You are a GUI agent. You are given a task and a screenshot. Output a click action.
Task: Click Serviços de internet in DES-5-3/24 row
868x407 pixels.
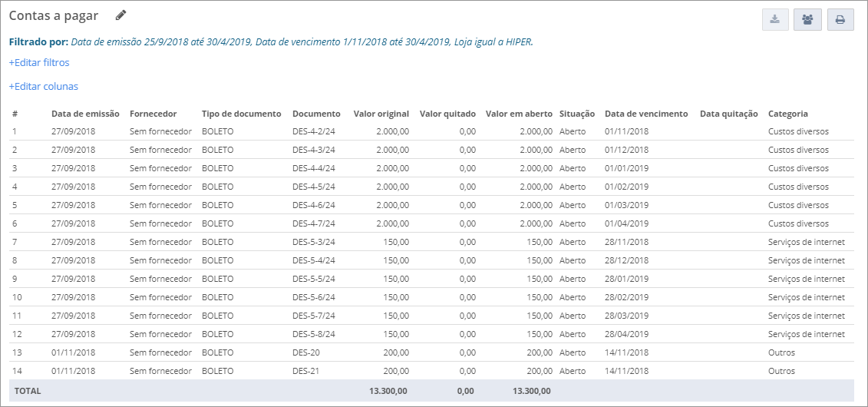pos(807,242)
